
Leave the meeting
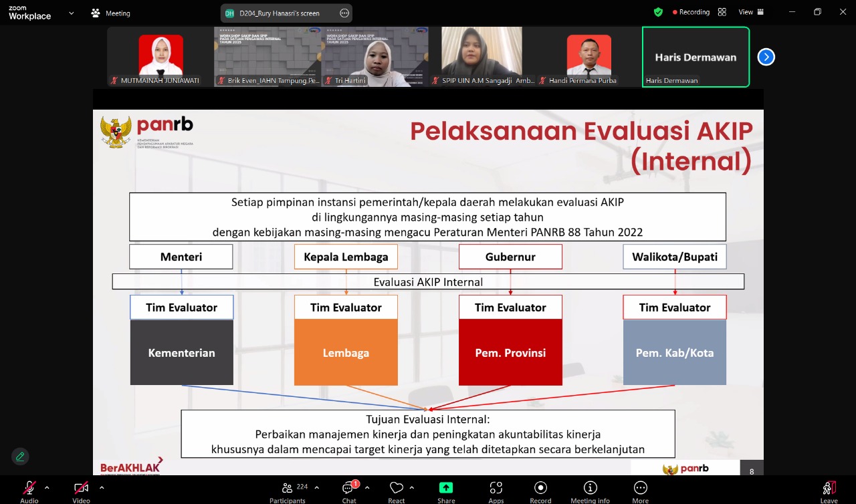coord(829,491)
